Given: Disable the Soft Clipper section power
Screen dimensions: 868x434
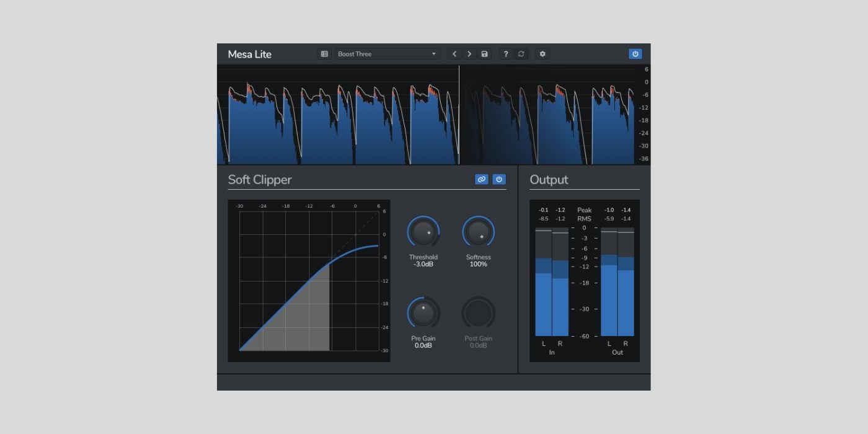Looking at the screenshot, I should [x=499, y=179].
